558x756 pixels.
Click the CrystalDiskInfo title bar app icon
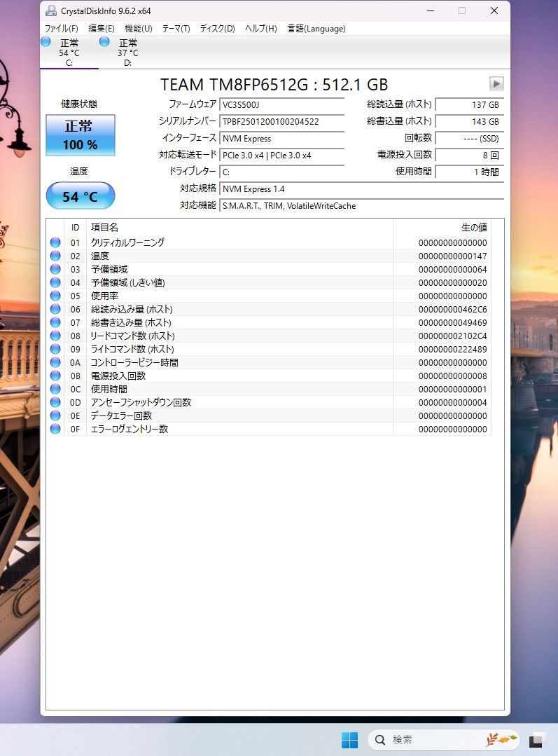51,10
